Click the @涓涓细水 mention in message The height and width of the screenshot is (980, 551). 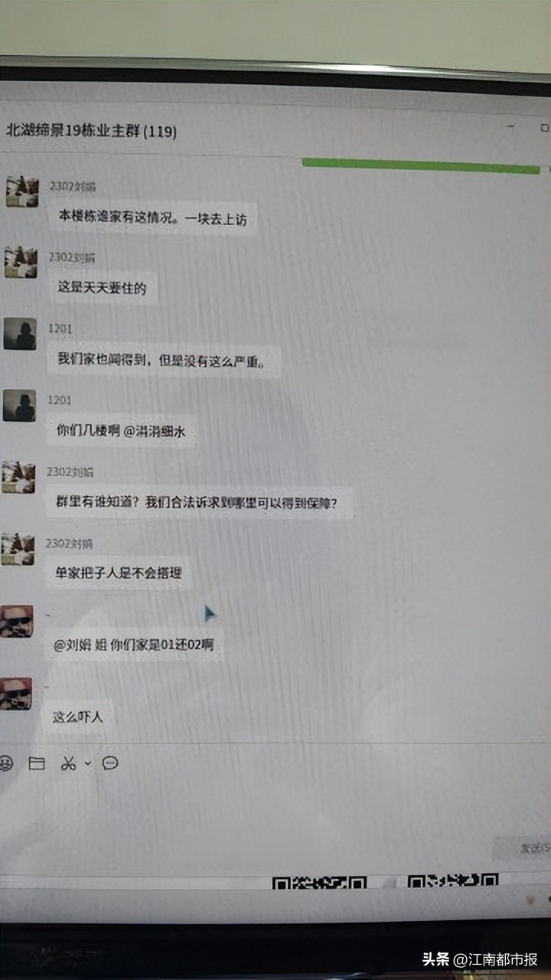(x=155, y=431)
